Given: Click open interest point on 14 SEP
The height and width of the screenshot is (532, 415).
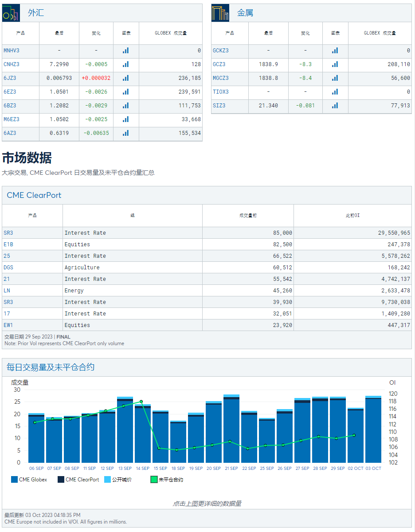Looking at the screenshot, I should tap(141, 402).
